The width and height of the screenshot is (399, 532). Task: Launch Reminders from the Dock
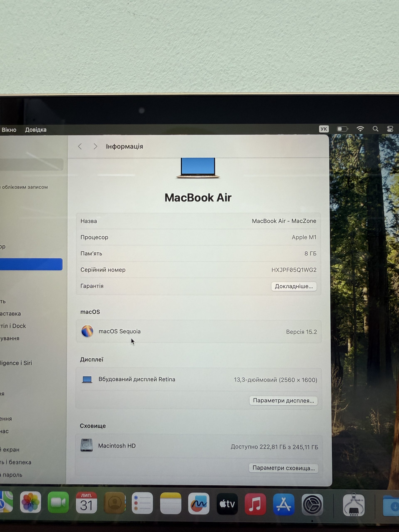click(x=142, y=503)
